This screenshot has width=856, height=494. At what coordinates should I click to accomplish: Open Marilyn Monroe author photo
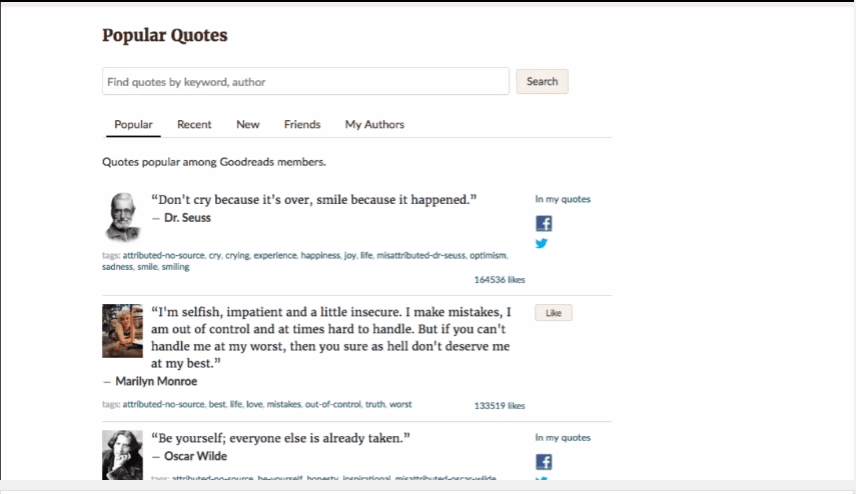point(122,331)
